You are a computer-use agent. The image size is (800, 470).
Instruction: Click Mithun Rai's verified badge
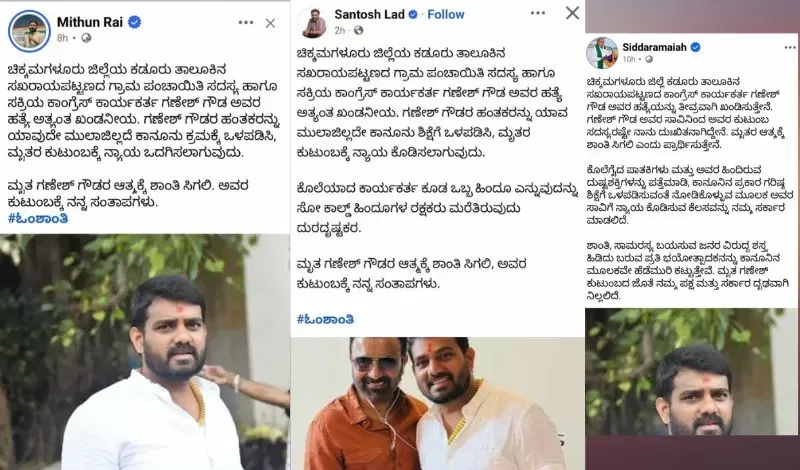click(134, 22)
